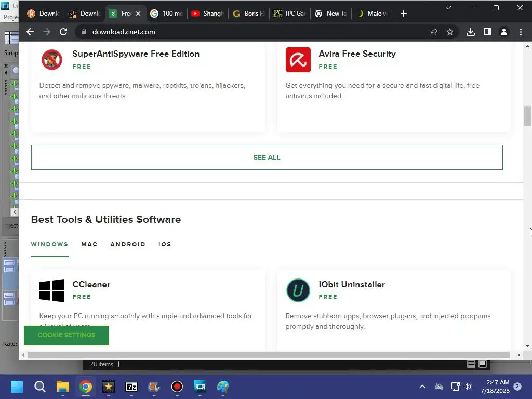Open Chrome downloads icon
The width and height of the screenshot is (532, 399).
pyautogui.click(x=471, y=32)
